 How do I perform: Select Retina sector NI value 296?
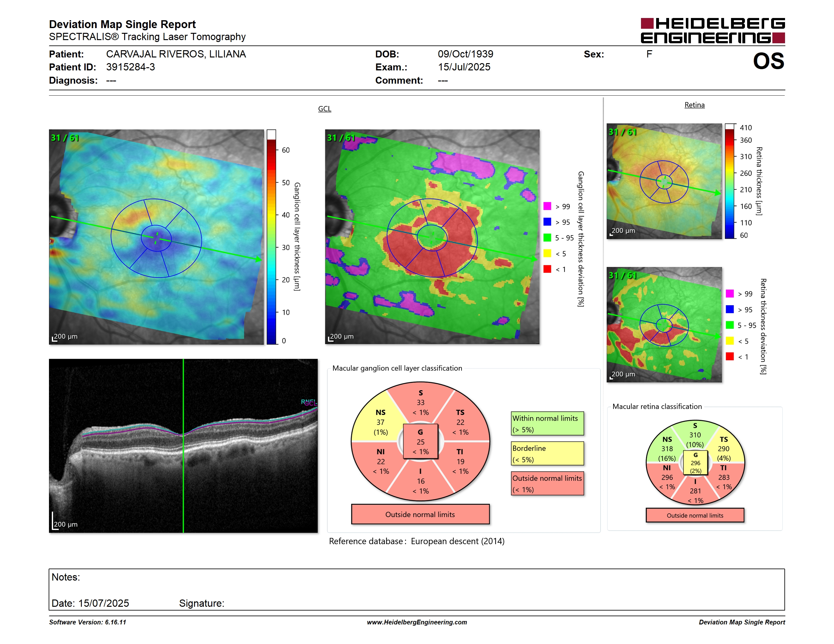(x=667, y=477)
